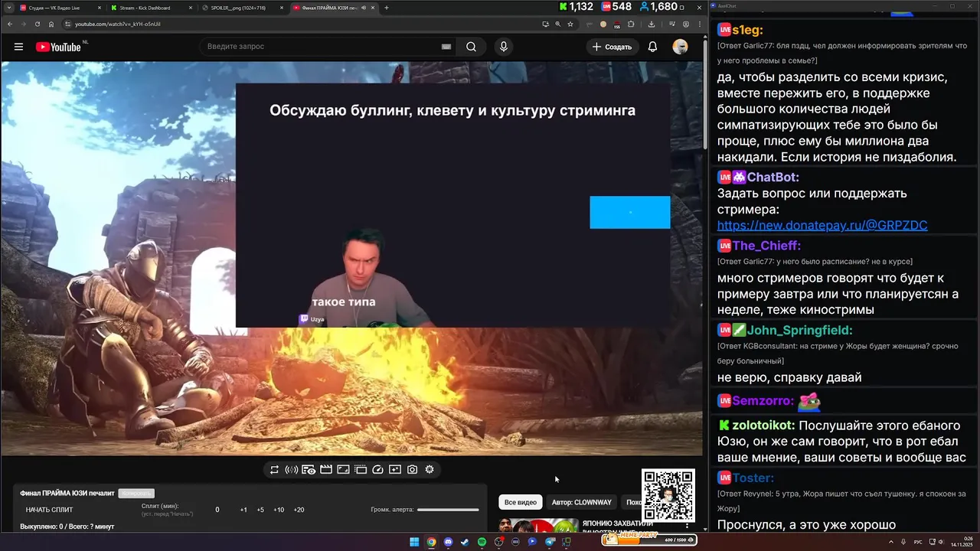Open the Windows Start menu
This screenshot has width=980, height=551.
coord(414,542)
